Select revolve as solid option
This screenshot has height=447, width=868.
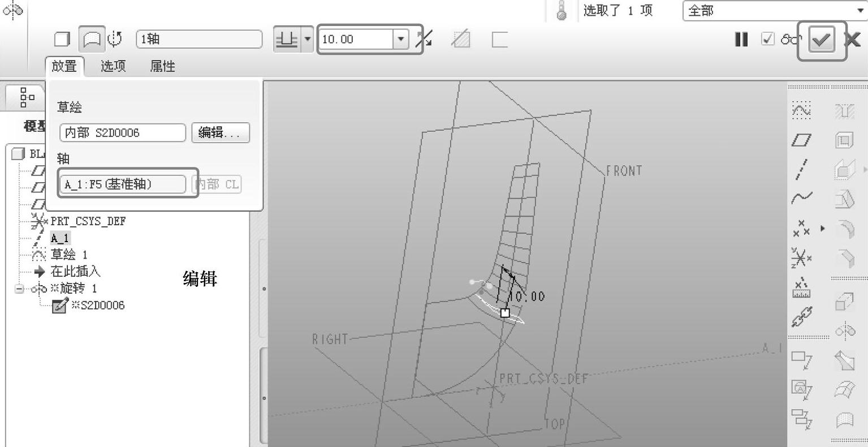click(62, 39)
